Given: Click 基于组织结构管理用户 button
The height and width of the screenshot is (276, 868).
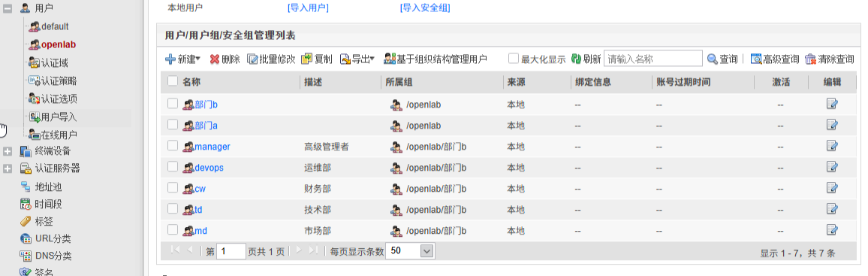Looking at the screenshot, I should 435,59.
